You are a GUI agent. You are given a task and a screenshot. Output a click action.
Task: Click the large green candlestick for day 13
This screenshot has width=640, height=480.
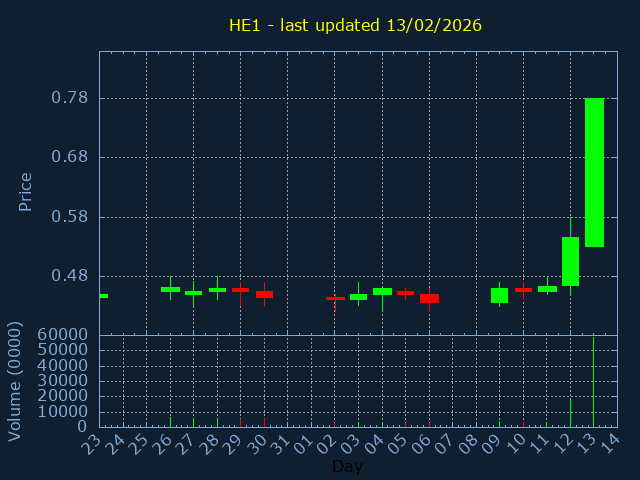pyautogui.click(x=594, y=172)
